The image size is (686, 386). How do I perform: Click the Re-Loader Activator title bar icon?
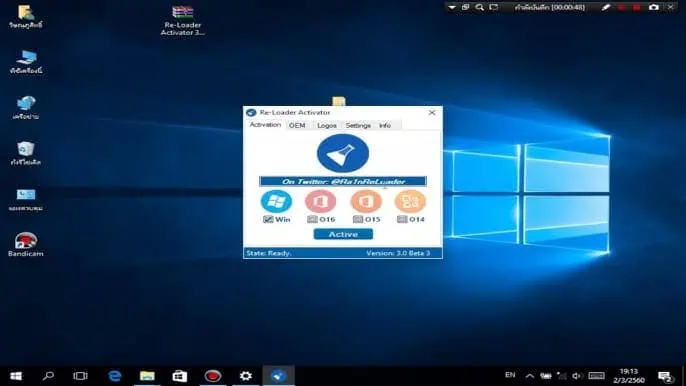(x=251, y=112)
